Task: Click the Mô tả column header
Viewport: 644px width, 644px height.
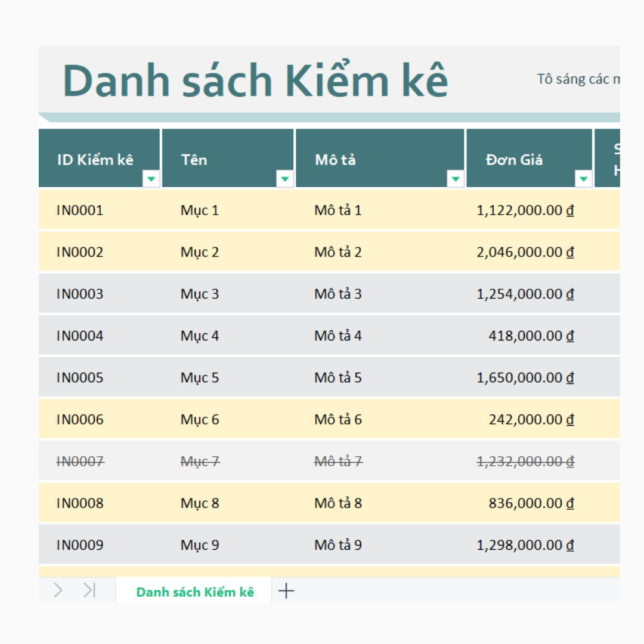Action: (380, 158)
